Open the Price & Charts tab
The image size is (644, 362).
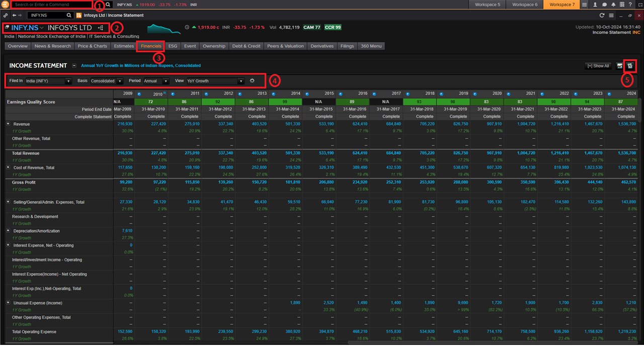point(93,46)
